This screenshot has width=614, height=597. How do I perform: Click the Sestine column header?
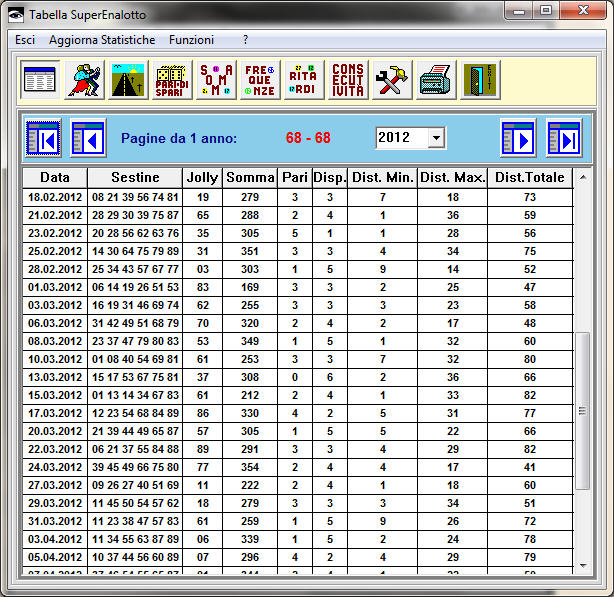coord(135,178)
